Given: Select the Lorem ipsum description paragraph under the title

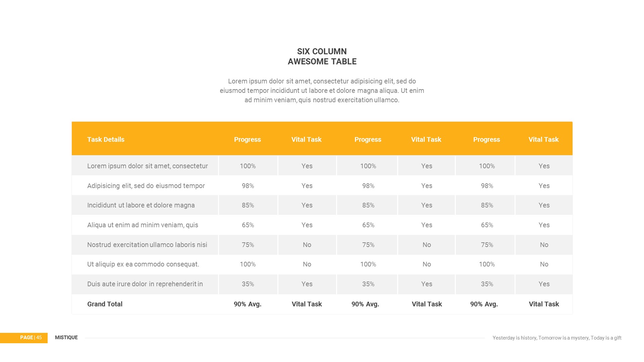Looking at the screenshot, I should click(x=322, y=90).
